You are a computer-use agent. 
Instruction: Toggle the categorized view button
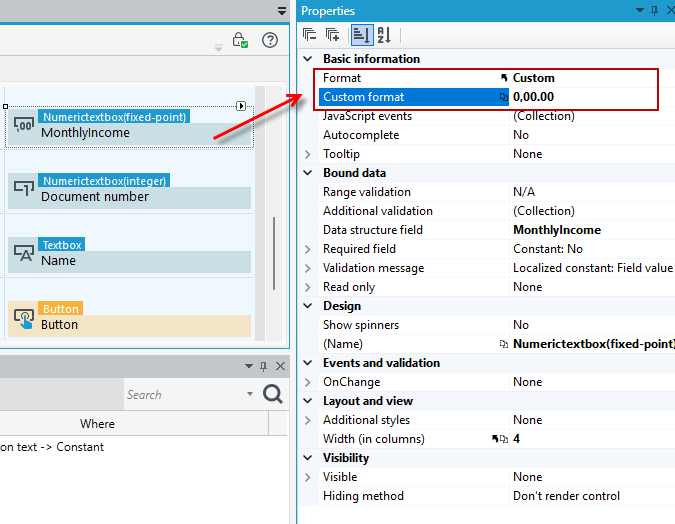[362, 34]
